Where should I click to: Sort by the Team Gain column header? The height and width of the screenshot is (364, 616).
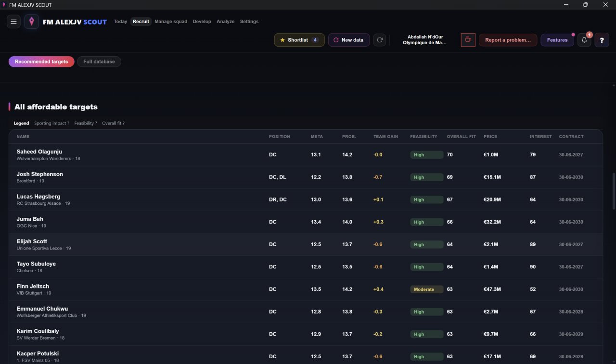tap(385, 137)
